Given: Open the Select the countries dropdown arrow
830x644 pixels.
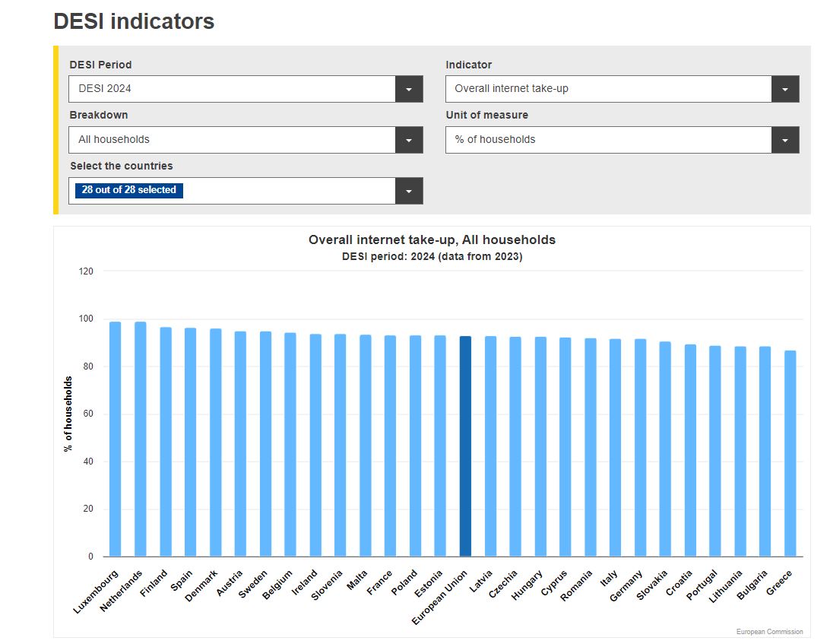Looking at the screenshot, I should (x=409, y=191).
